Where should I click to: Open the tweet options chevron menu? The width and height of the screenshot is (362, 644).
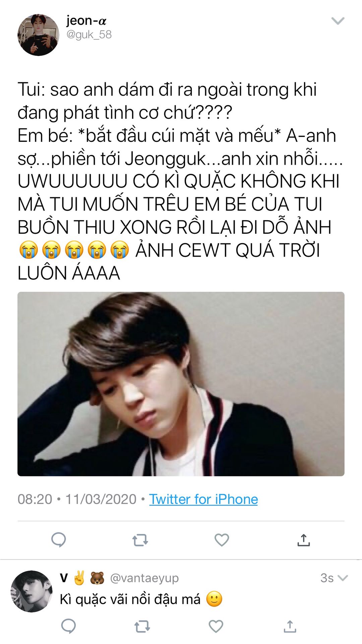point(338,21)
